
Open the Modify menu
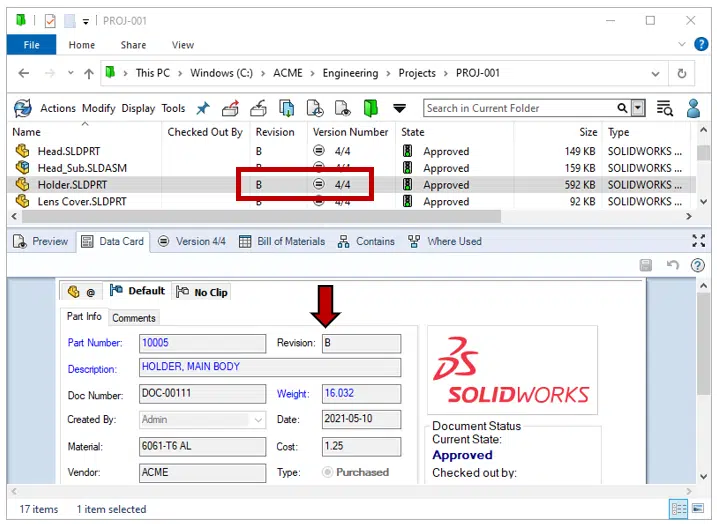(99, 108)
